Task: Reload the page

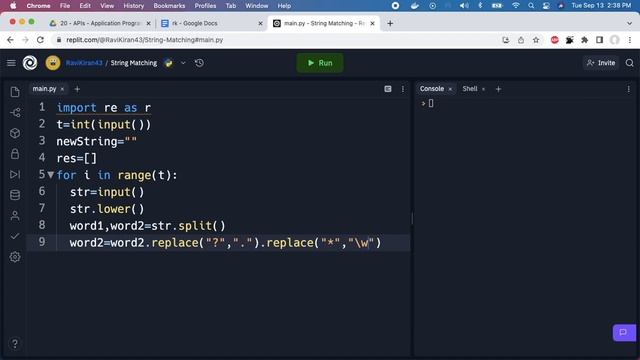Action: click(40, 40)
